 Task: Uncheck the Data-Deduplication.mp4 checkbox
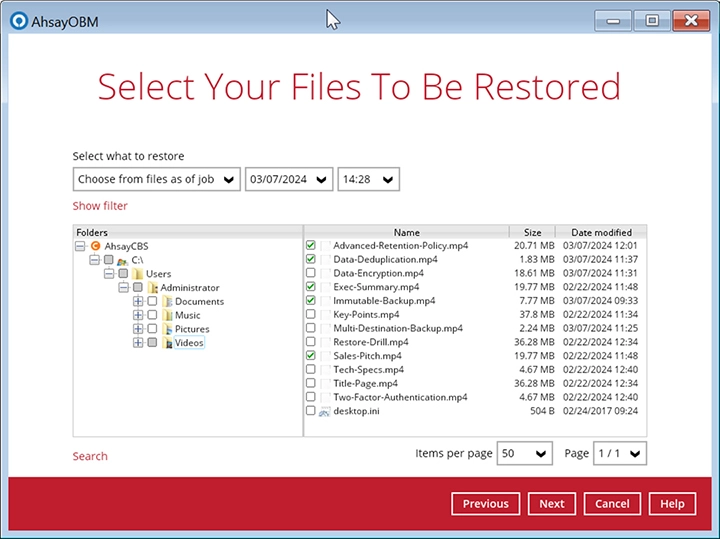(311, 259)
